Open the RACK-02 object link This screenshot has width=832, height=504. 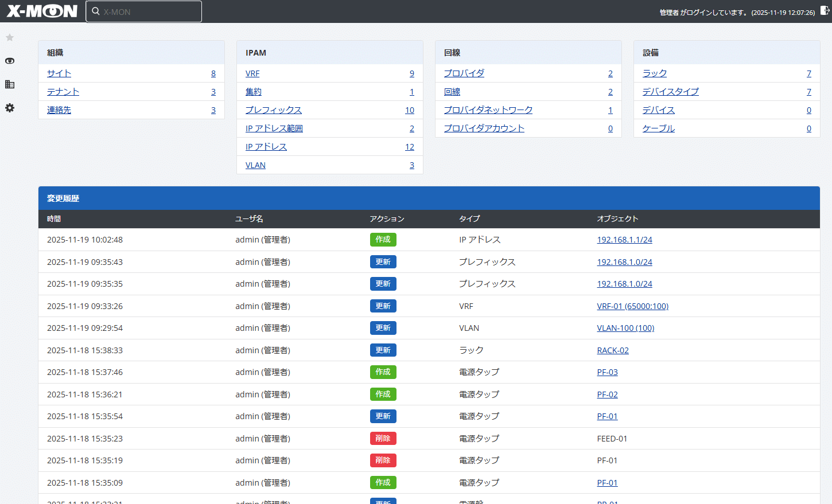(613, 350)
